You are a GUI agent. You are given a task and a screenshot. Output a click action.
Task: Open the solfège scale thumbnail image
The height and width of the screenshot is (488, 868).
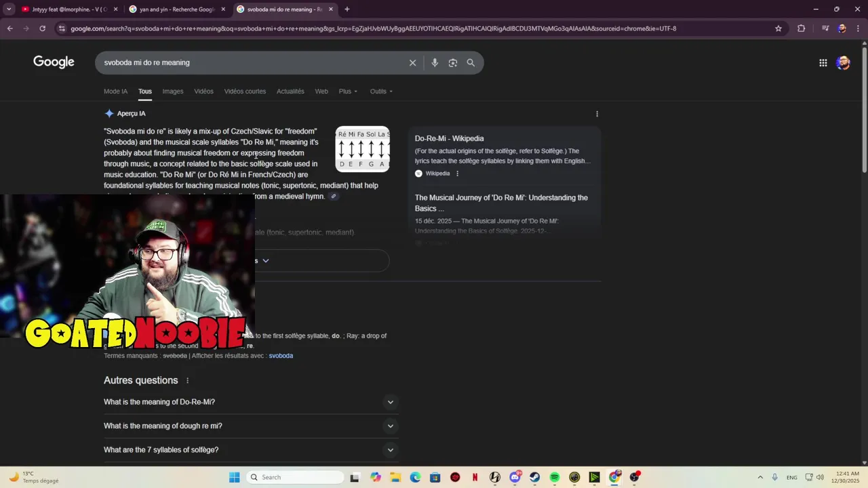click(363, 149)
